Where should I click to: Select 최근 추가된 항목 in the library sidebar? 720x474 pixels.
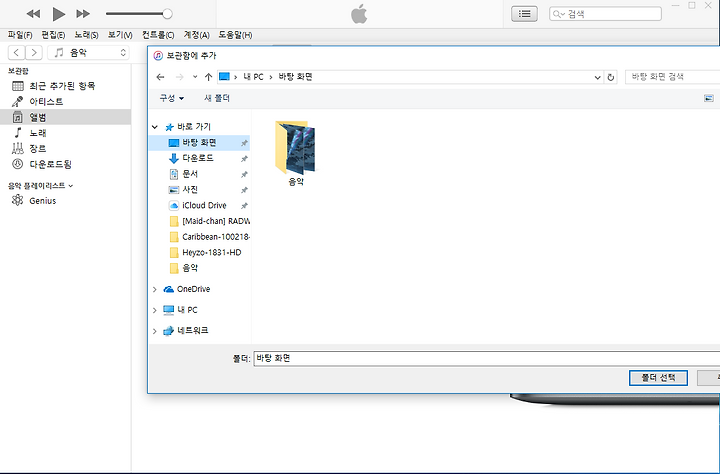tap(65, 86)
